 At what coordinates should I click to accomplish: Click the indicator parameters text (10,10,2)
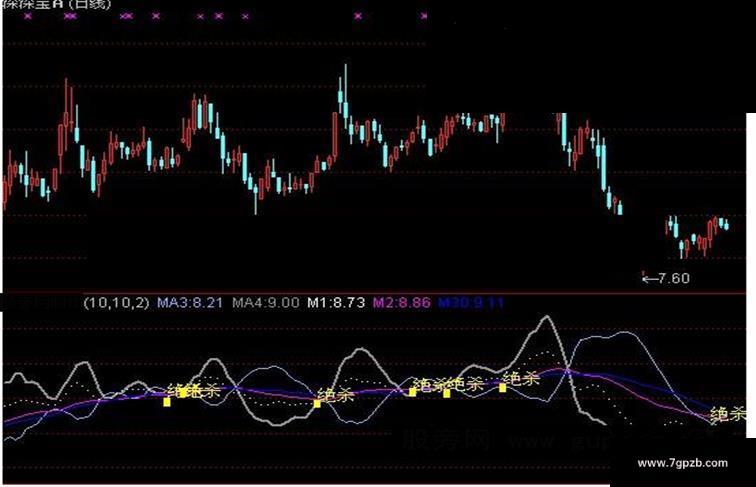point(116,303)
